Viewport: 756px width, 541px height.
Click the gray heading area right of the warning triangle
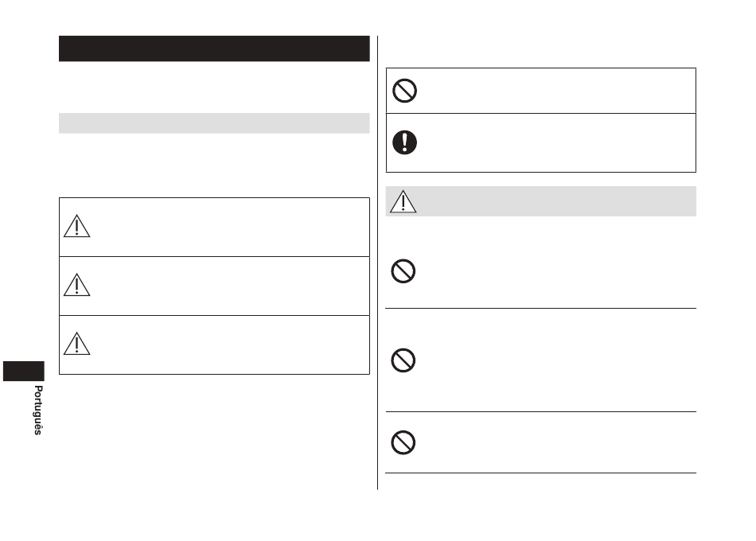[x=557, y=201]
